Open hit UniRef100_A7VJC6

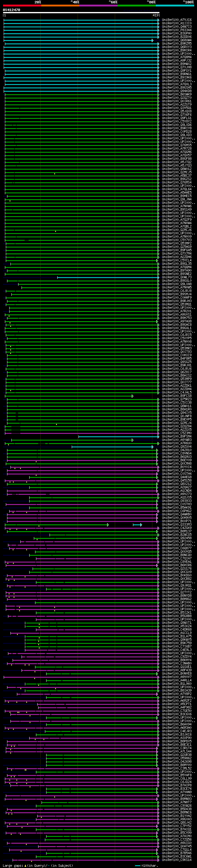coord(177,20)
